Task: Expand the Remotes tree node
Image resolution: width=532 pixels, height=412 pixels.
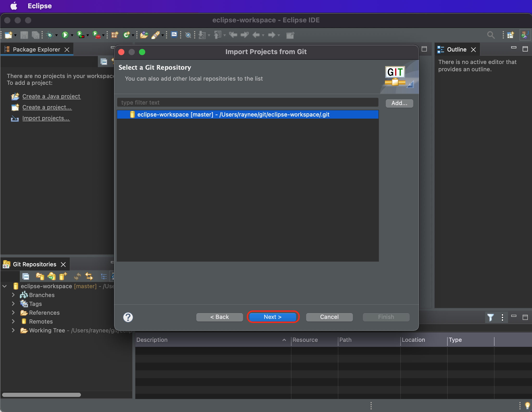Action: (x=13, y=321)
